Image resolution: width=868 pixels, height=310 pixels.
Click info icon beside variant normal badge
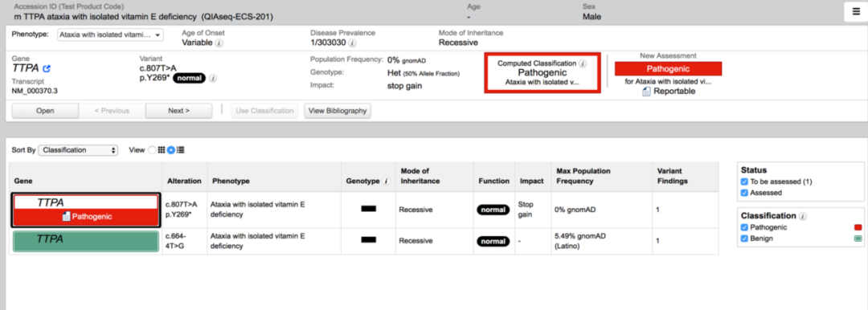(213, 78)
